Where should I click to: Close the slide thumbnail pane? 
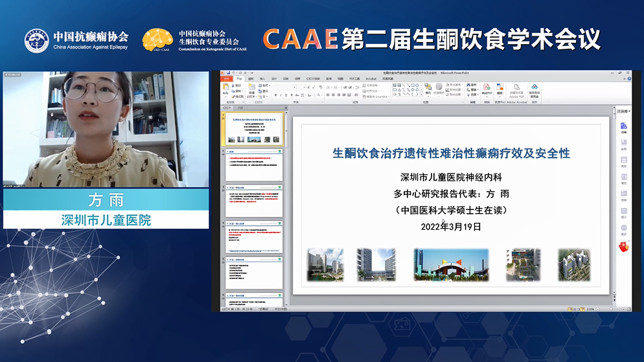(286, 108)
